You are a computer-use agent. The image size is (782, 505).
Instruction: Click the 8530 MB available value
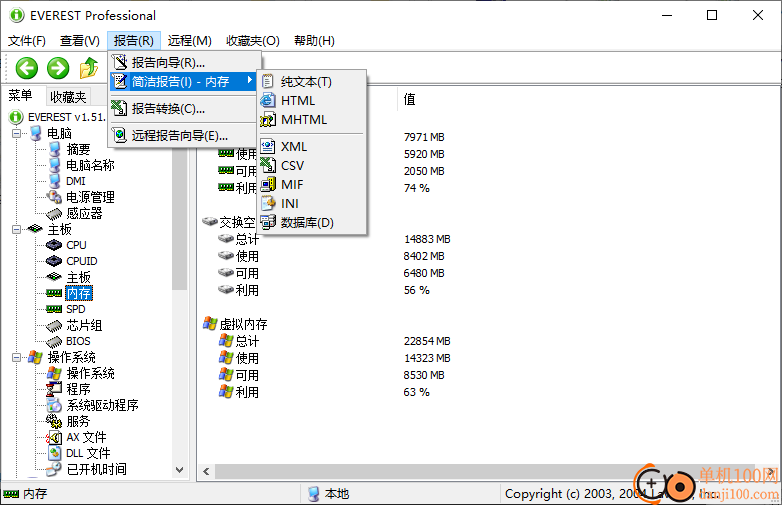click(x=424, y=375)
